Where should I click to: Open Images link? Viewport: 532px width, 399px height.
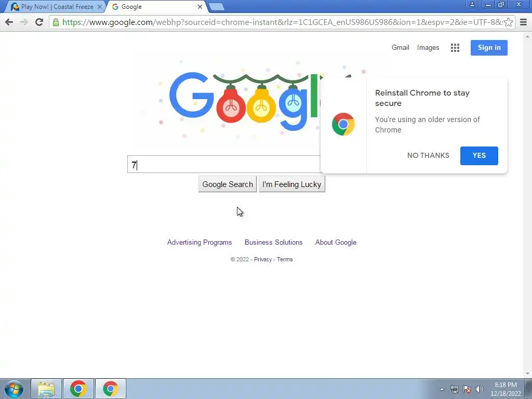428,47
